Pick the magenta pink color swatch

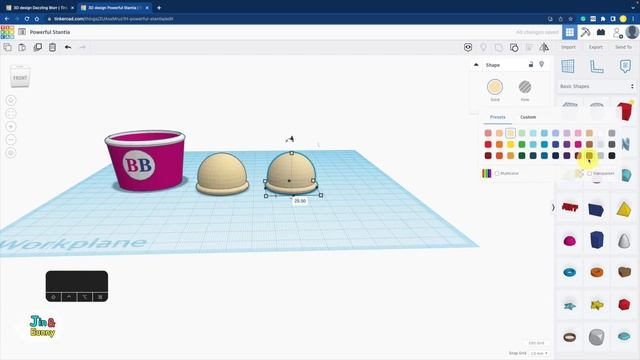578,144
